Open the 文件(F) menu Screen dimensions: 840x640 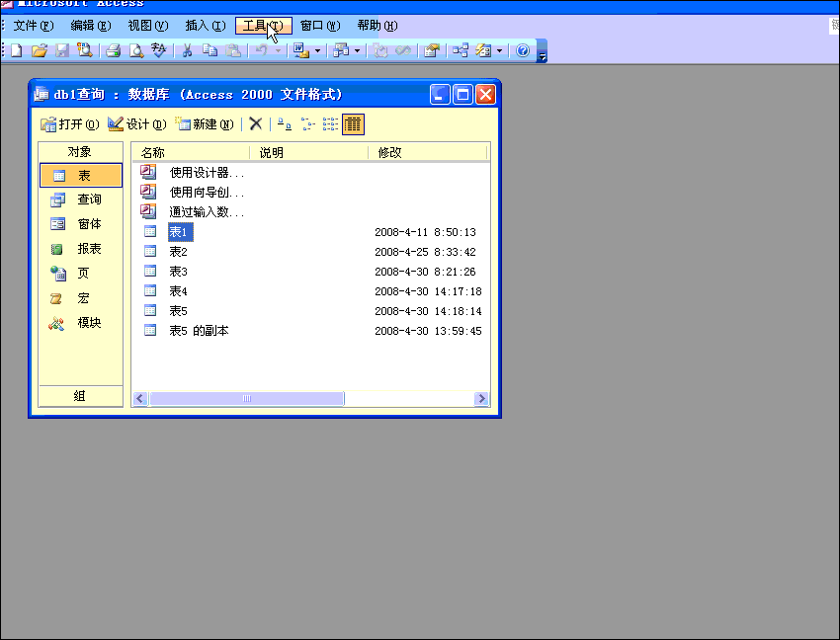tap(34, 26)
